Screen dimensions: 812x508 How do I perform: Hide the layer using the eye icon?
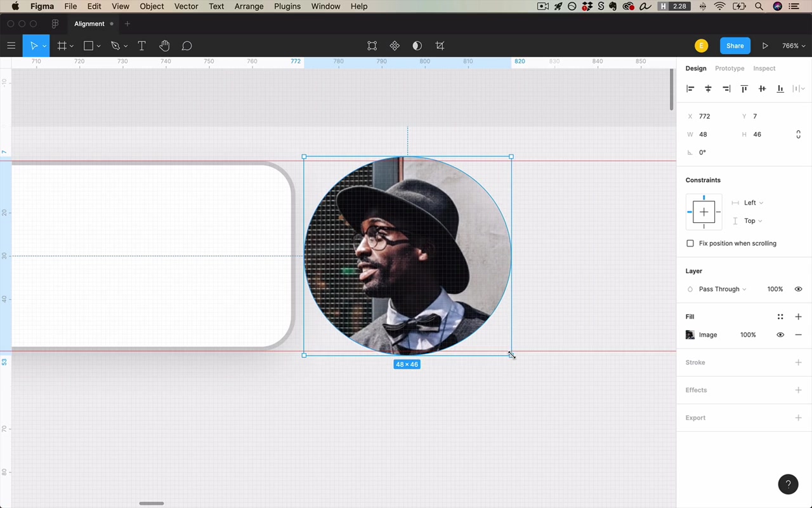(798, 289)
